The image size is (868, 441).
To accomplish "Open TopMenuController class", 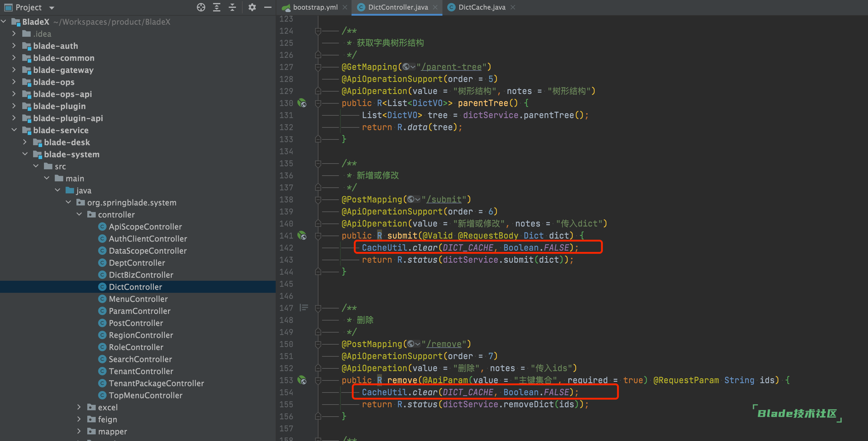I will point(146,395).
